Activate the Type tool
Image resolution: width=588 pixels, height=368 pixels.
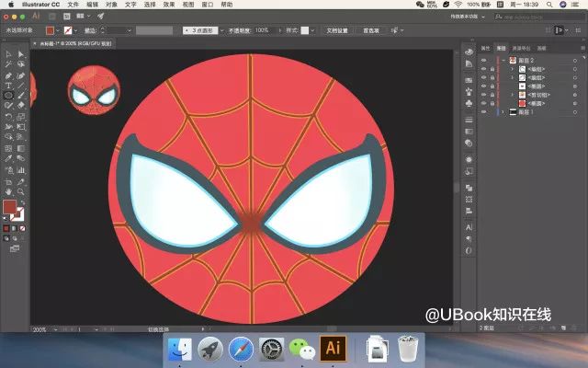point(8,86)
